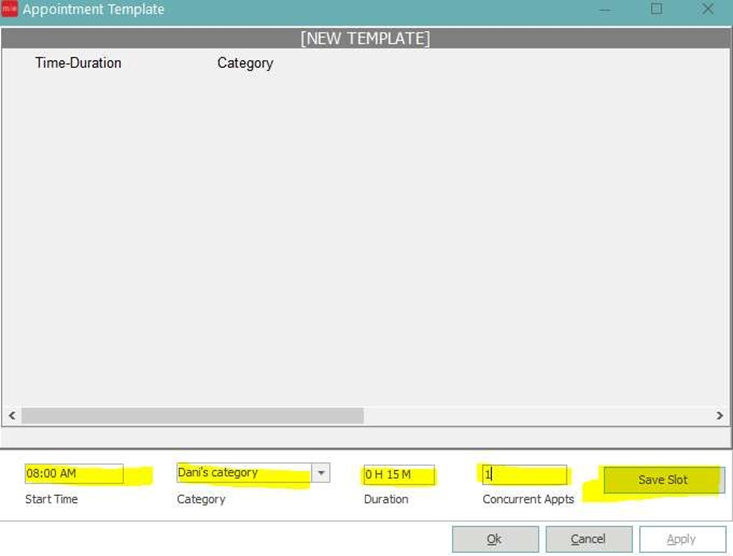This screenshot has height=556, width=733.
Task: Confirm with the Ok button
Action: click(495, 539)
